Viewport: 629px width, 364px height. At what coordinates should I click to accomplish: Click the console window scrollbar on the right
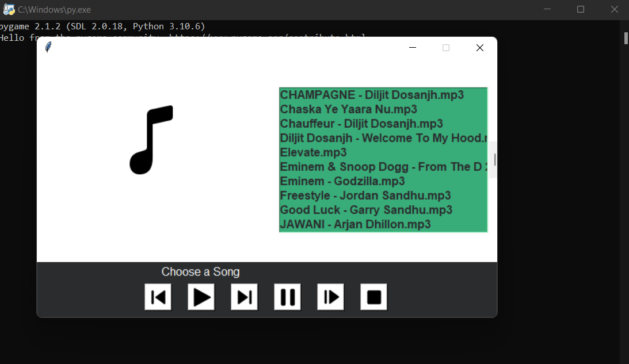point(625,39)
